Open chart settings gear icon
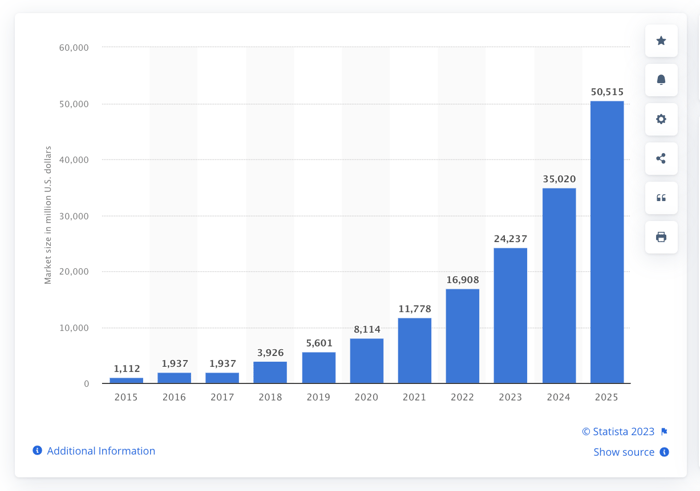The image size is (700, 491). click(x=661, y=119)
